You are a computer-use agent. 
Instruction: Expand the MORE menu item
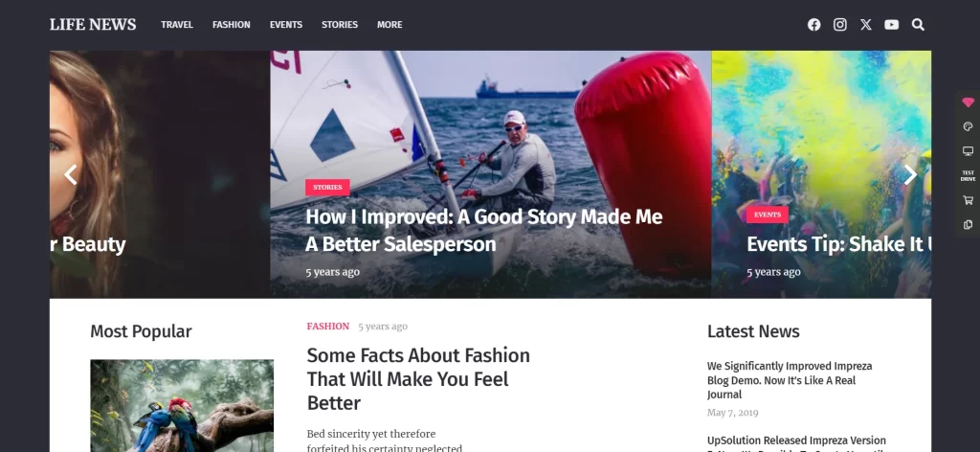(390, 24)
